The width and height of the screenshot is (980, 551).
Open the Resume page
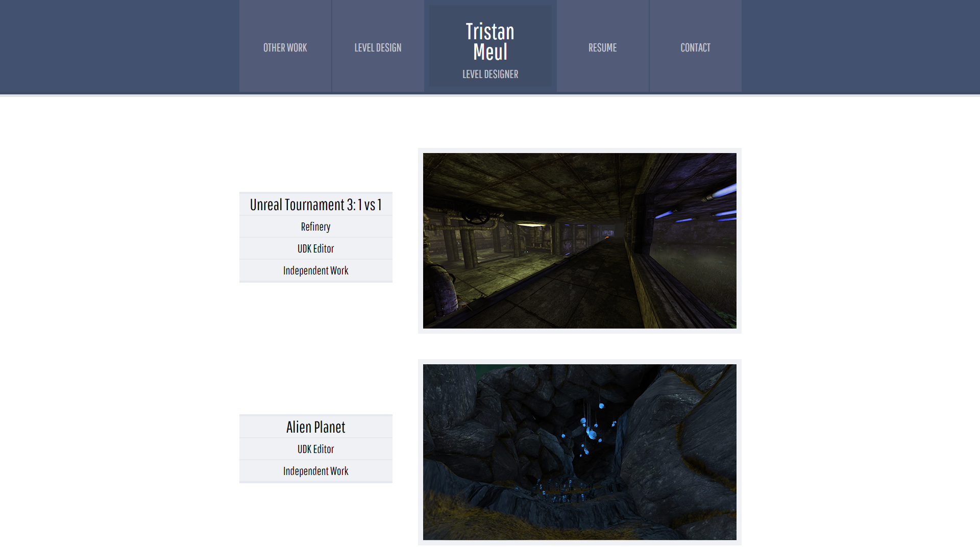(x=603, y=47)
